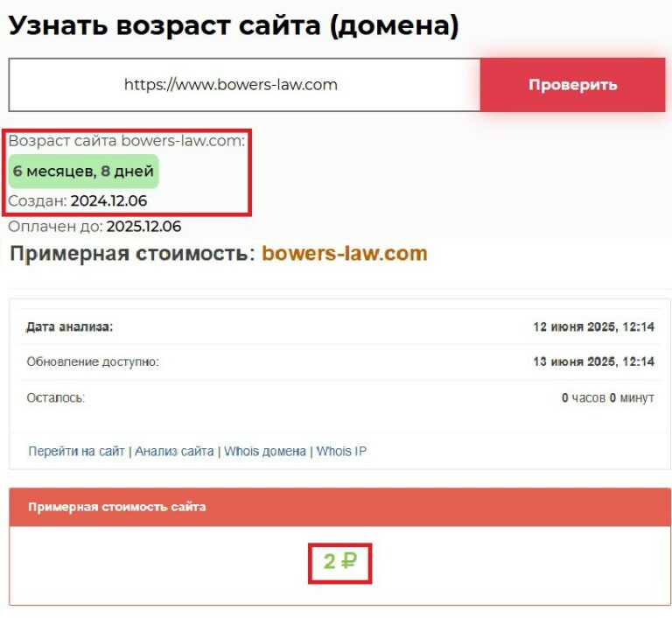Select the green 6 месяцев, 8 дней badge

84,171
